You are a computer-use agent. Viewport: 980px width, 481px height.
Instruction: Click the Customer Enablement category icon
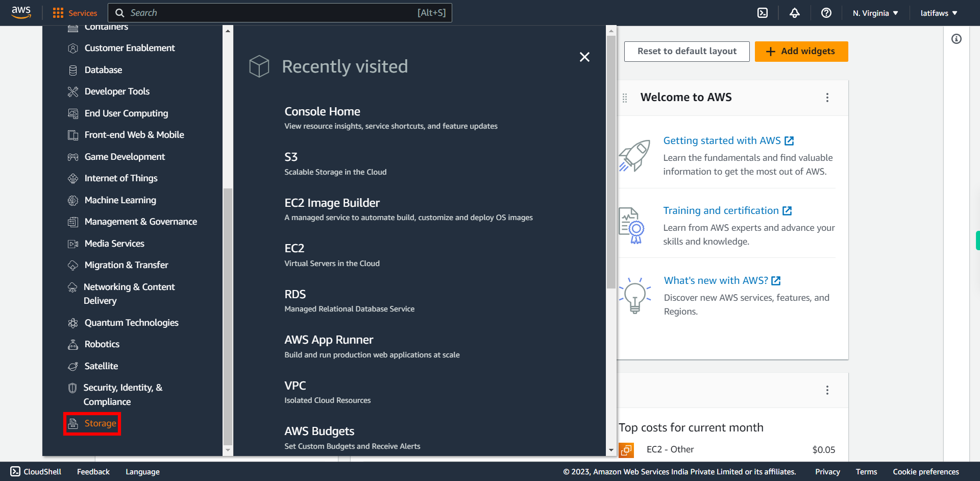(x=73, y=48)
